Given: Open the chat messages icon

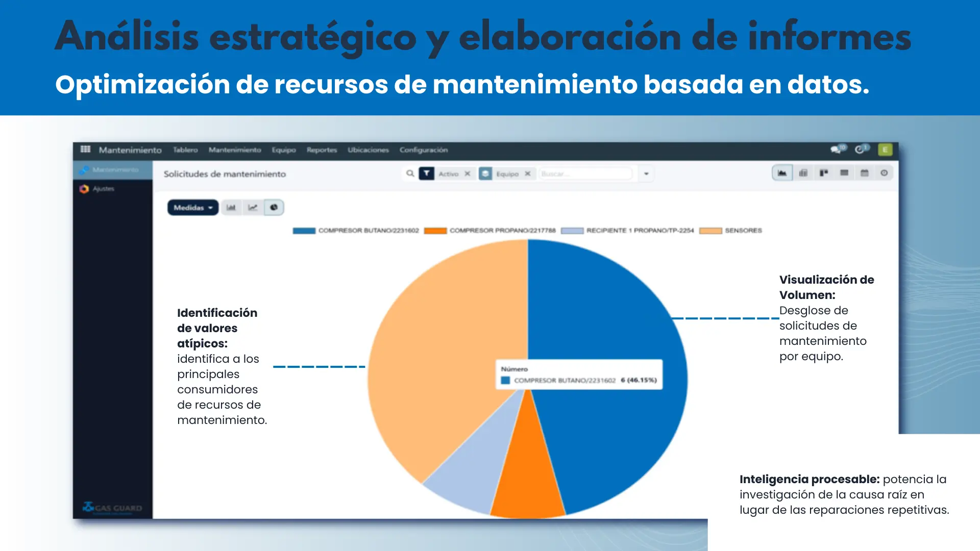Looking at the screenshot, I should tap(836, 149).
